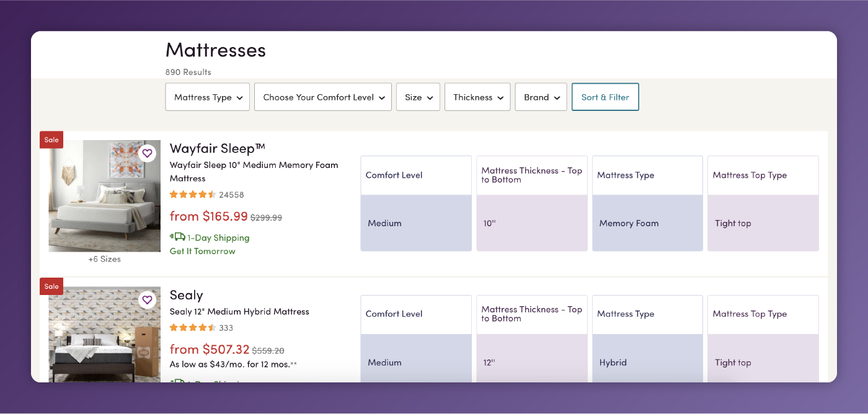Click 12'' thickness cell

[x=532, y=358]
